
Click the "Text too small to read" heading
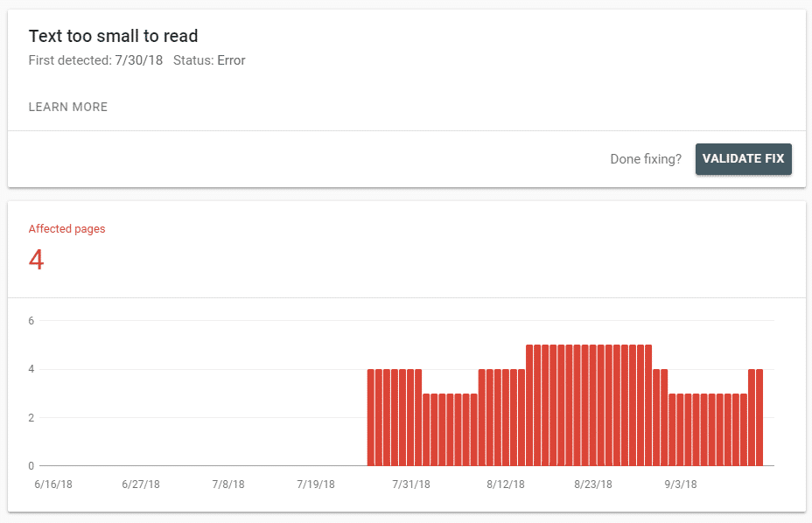click(x=114, y=36)
